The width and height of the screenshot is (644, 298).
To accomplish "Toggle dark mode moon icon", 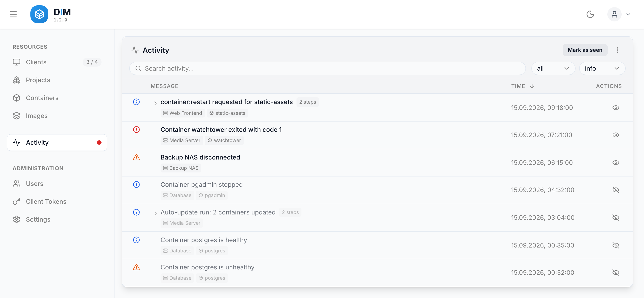I will (x=590, y=14).
